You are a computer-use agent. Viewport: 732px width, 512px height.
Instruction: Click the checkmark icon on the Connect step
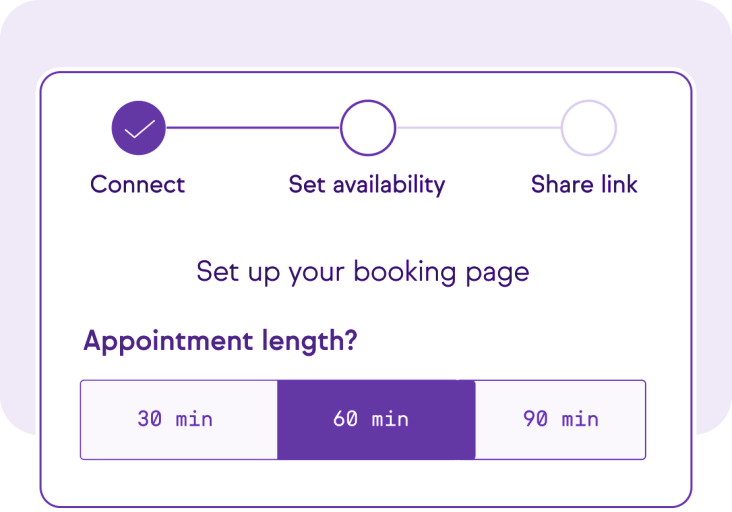(x=140, y=129)
